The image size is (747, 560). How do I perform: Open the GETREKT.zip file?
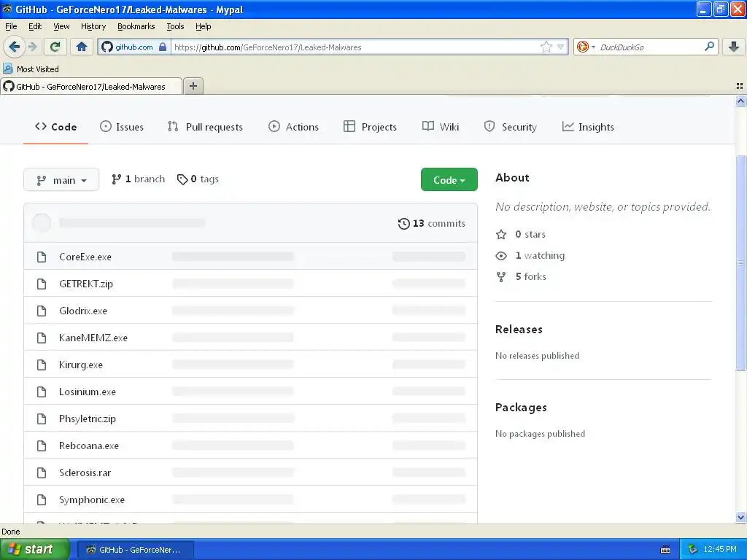(x=86, y=284)
